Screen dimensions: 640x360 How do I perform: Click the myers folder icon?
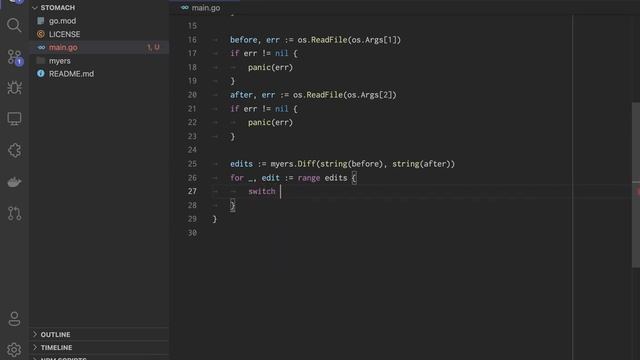40,61
